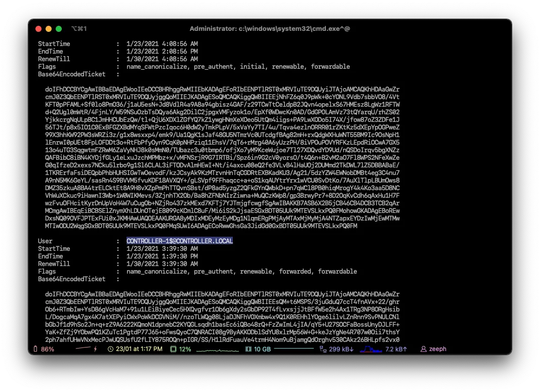Click the charging bolt icon
The width and height of the screenshot is (540, 392).
pos(95,349)
